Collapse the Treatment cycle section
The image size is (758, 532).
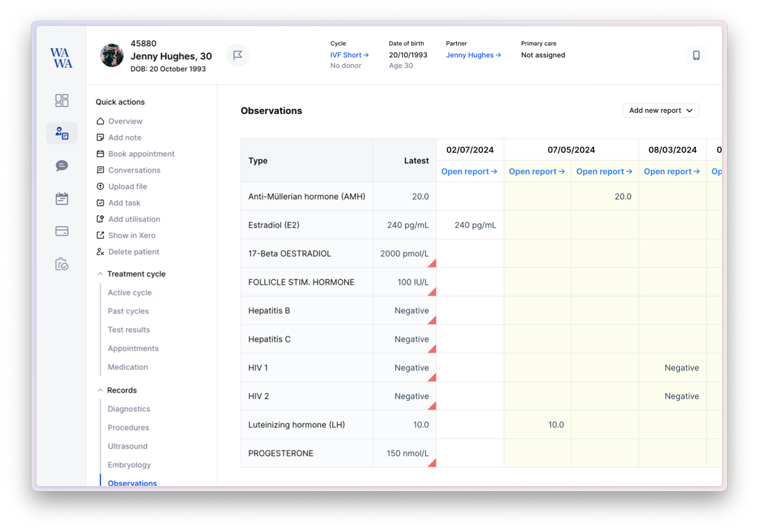tap(100, 274)
